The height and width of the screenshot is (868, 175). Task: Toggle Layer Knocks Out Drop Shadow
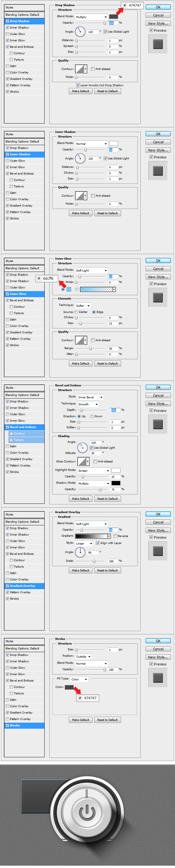(78, 85)
